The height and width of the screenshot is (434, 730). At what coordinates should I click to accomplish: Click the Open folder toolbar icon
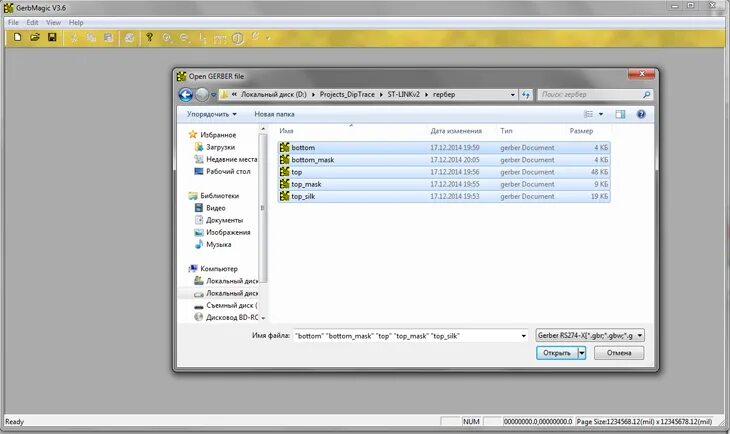[x=34, y=37]
